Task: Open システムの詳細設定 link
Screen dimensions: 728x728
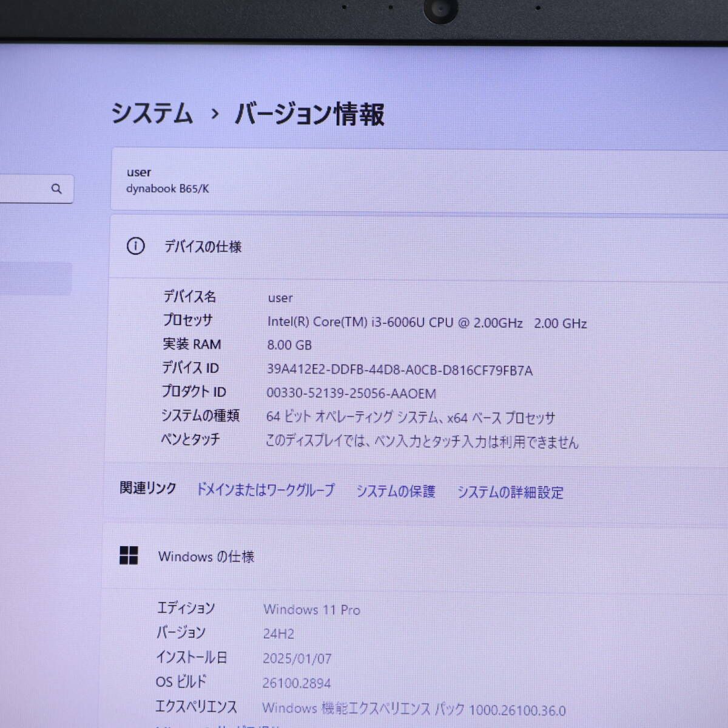Action: tap(511, 492)
